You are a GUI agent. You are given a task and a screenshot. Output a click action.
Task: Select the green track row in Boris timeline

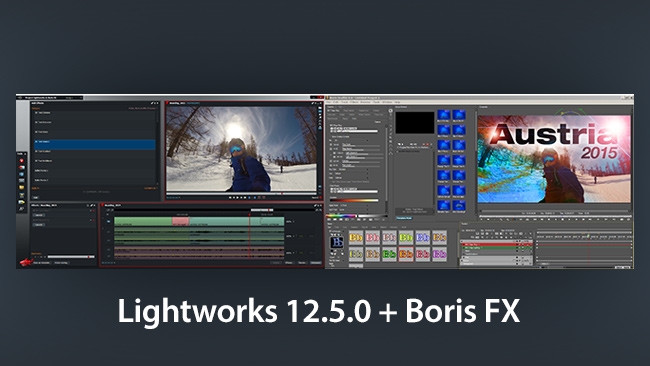coord(497,248)
